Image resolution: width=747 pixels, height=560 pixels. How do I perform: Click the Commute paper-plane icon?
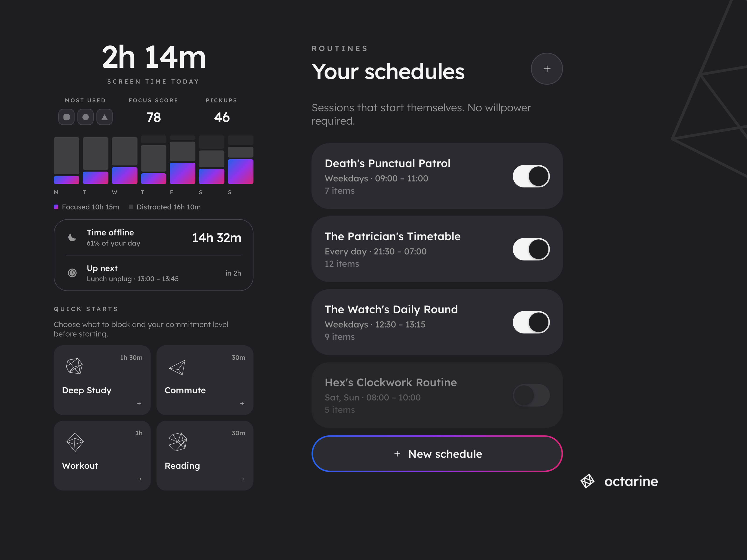177,367
